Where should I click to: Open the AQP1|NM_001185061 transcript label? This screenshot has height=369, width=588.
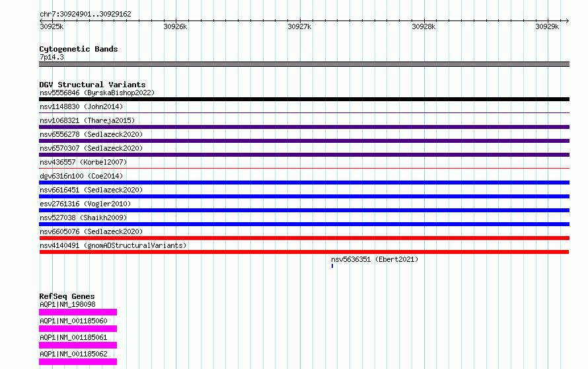point(73,337)
